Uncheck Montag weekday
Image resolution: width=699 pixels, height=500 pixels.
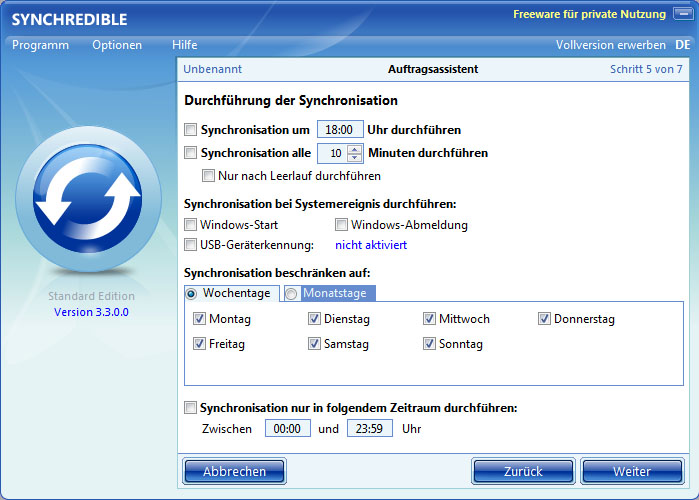click(199, 319)
